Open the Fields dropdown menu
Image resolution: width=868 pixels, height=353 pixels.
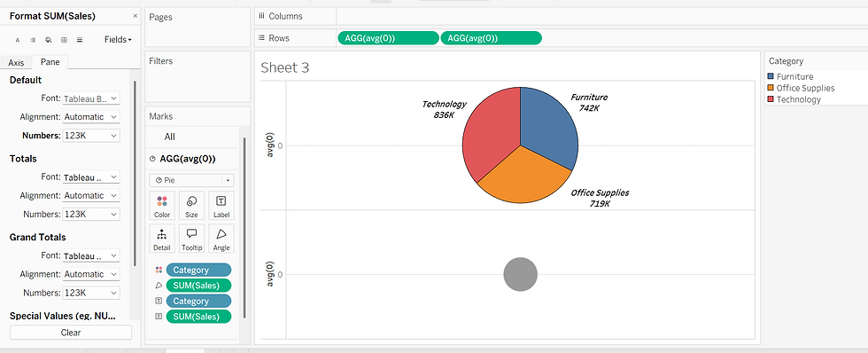[x=118, y=40]
